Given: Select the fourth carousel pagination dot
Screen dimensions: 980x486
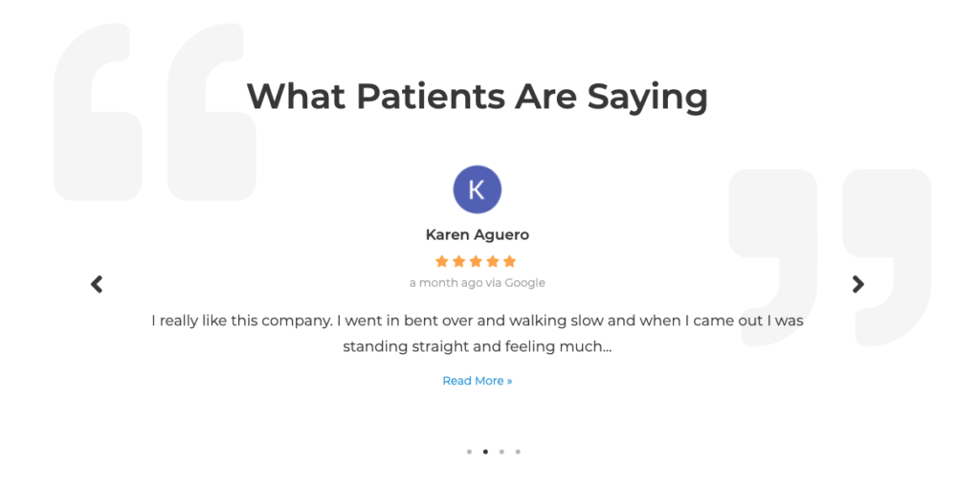Looking at the screenshot, I should [x=518, y=452].
